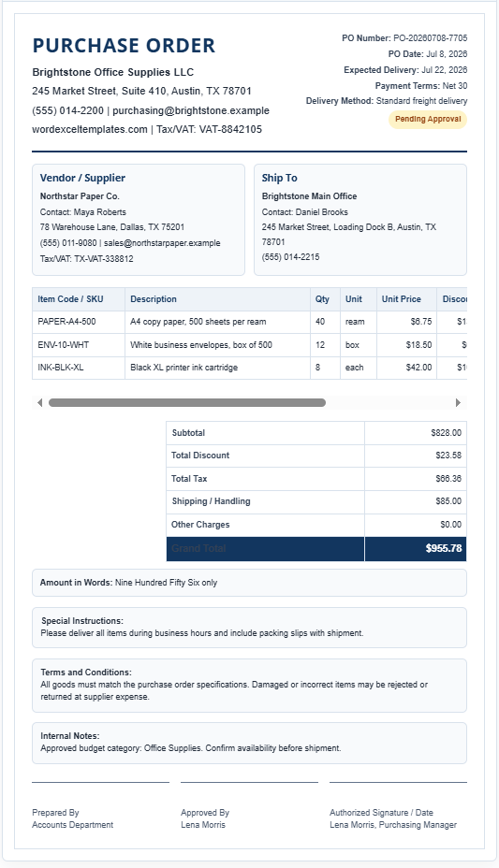499x868 pixels.
Task: Click the Expected Delivery Jul 22, 2026
Action: pyautogui.click(x=405, y=70)
